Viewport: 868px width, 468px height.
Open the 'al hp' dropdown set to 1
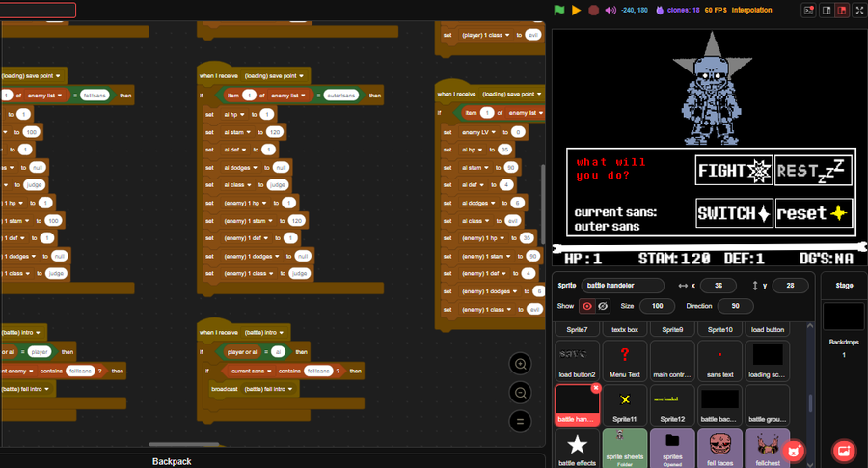[x=234, y=115]
